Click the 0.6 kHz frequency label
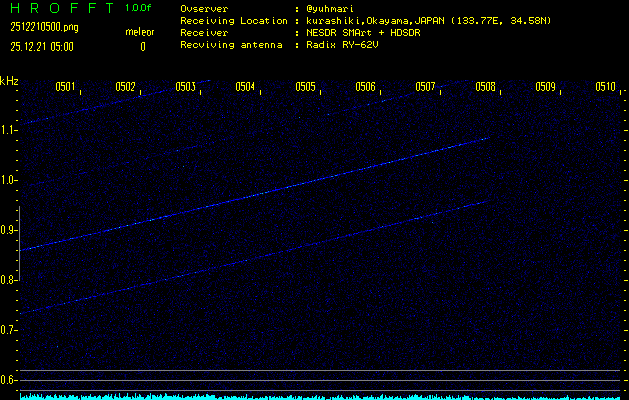 click(x=9, y=380)
